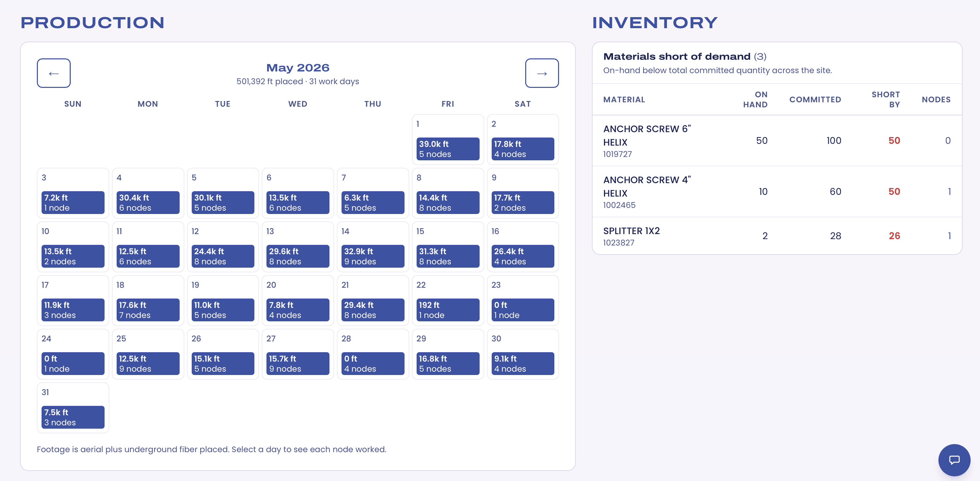Image resolution: width=980 pixels, height=481 pixels.
Task: Click short-by value 26 for Splitter
Action: (x=894, y=236)
